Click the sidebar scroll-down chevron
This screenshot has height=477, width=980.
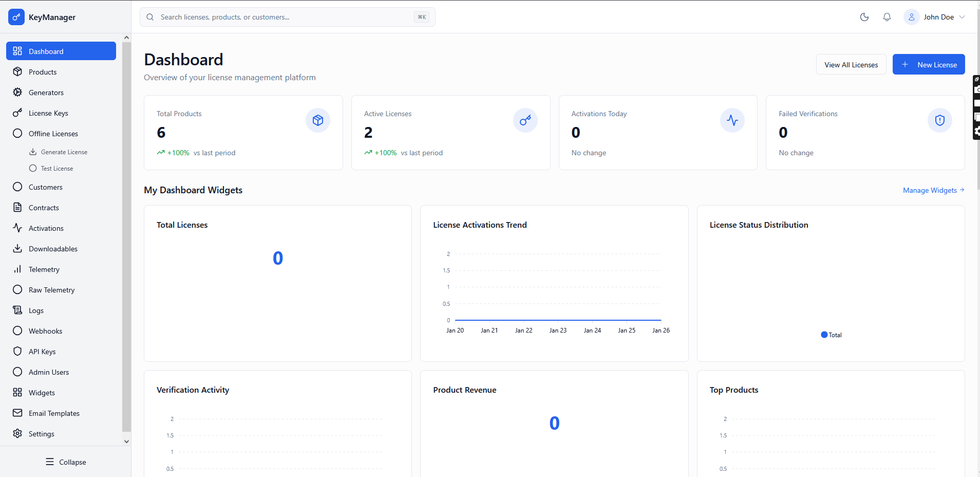[126, 442]
